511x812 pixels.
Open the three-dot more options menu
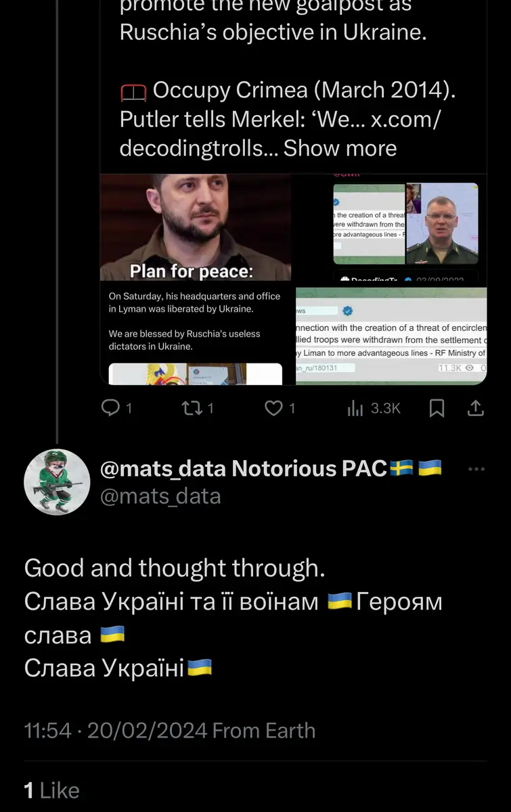(x=476, y=469)
